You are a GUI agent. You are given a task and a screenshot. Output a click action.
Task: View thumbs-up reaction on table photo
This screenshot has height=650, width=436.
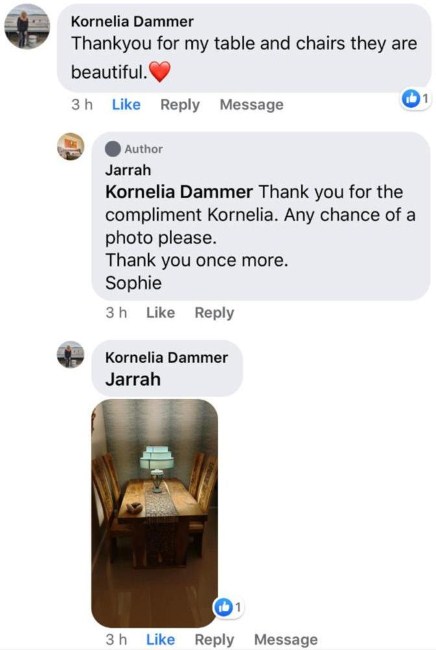(227, 607)
